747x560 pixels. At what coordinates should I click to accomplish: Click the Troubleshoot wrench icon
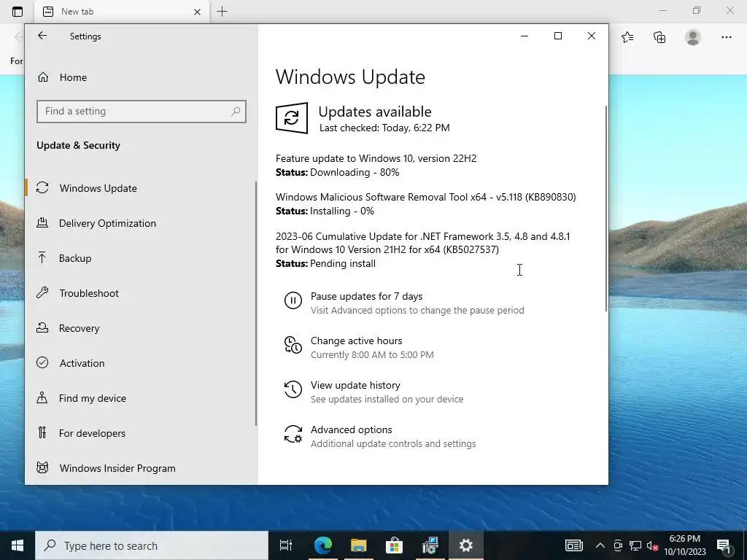click(42, 292)
